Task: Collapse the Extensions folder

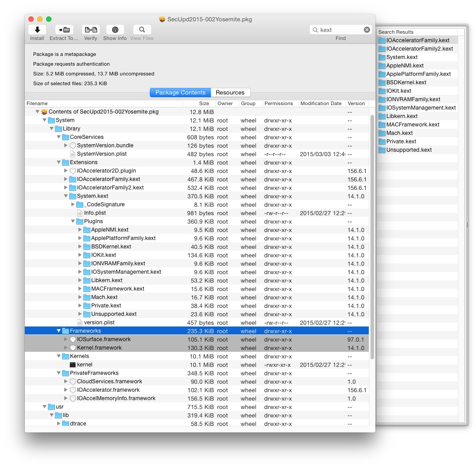Action: 59,162
